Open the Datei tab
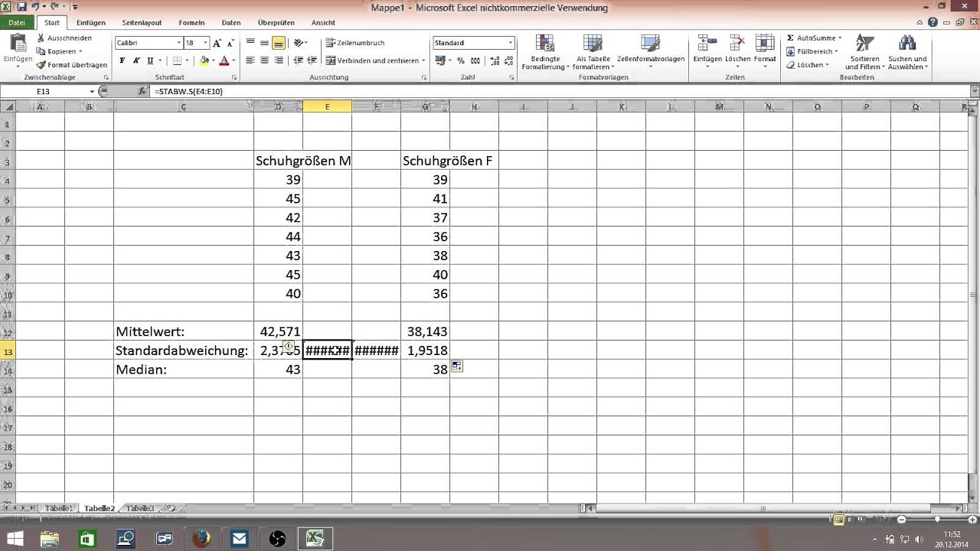Image resolution: width=980 pixels, height=551 pixels. (16, 23)
